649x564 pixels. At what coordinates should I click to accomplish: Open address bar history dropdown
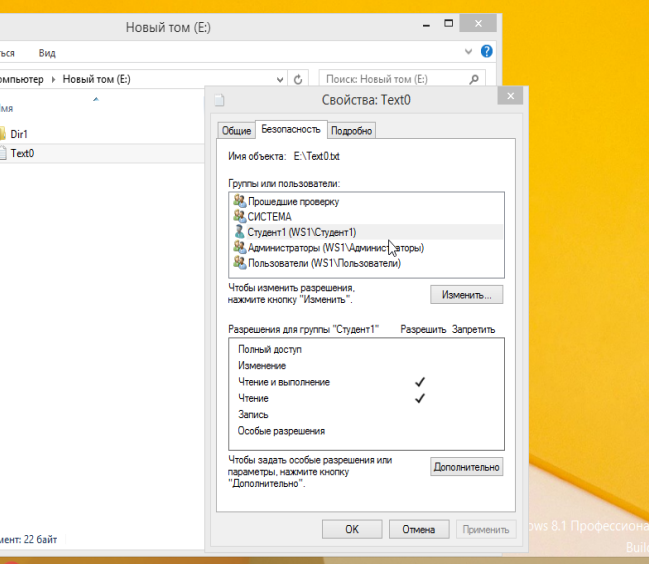(x=278, y=79)
